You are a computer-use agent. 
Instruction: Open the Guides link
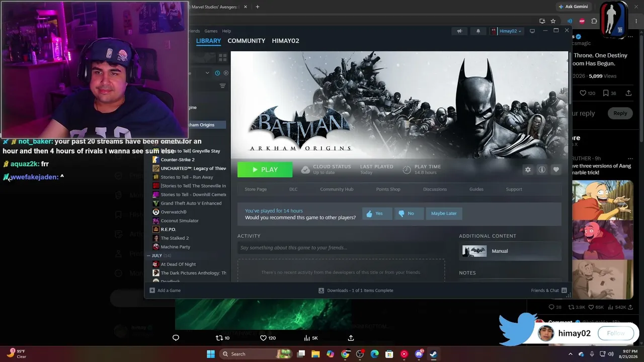pos(476,189)
